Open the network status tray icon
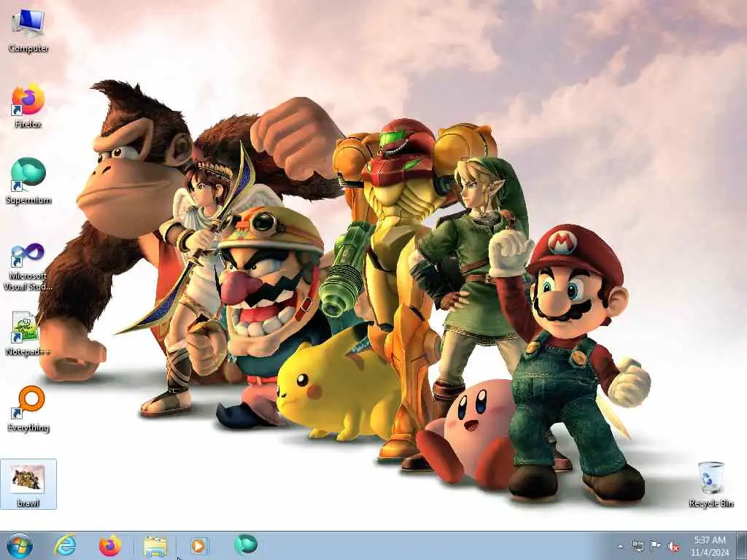The image size is (747, 560). [638, 547]
